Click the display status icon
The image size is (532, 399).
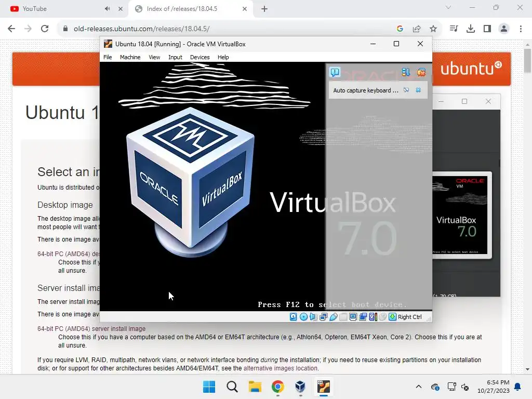tap(353, 316)
